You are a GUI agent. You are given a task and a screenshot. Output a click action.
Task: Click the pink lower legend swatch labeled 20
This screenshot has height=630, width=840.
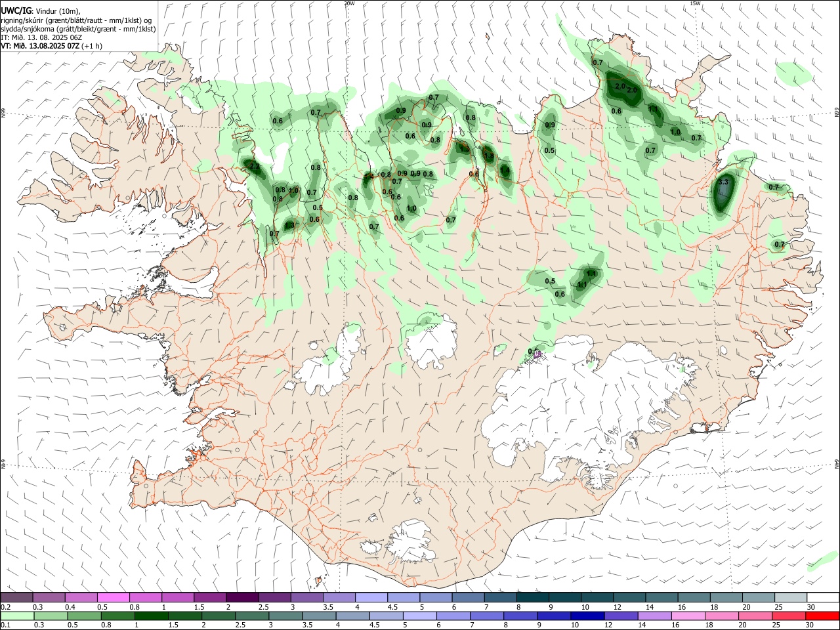(756, 616)
